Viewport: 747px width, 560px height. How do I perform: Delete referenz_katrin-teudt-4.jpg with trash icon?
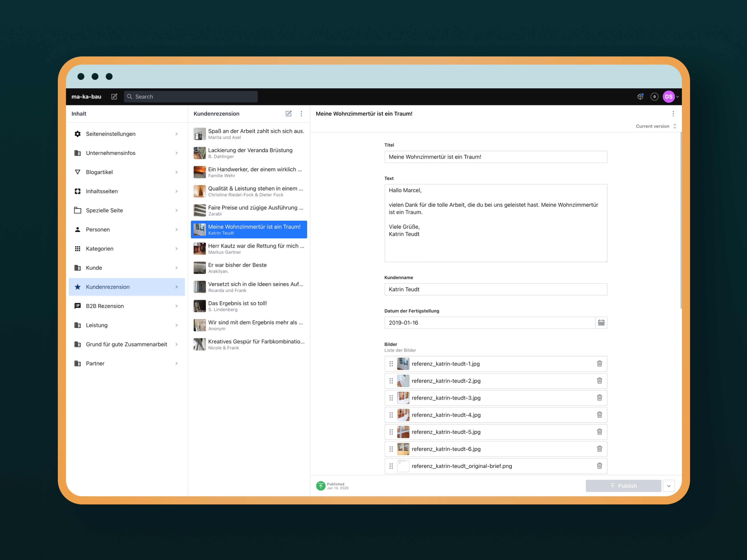click(599, 415)
